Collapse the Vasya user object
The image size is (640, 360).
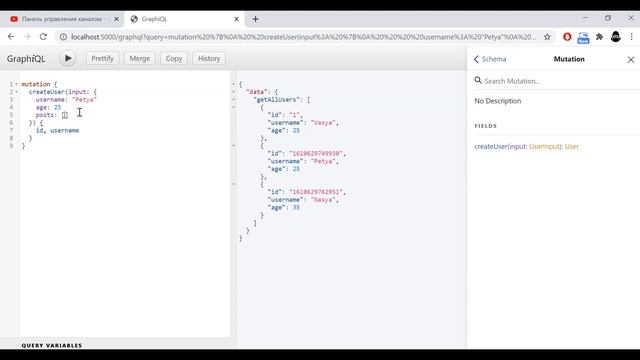234,107
